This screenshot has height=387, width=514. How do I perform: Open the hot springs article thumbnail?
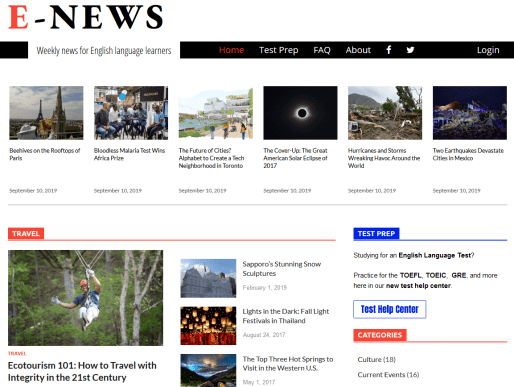[x=208, y=370]
